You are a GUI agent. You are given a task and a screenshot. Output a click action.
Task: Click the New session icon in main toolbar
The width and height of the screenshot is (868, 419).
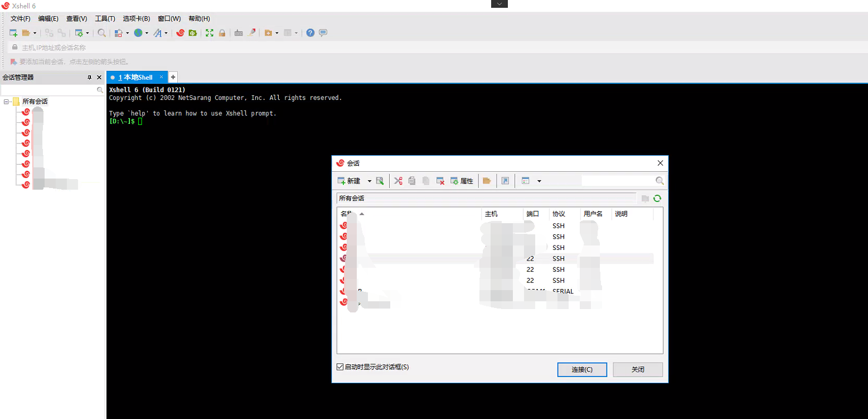point(13,33)
